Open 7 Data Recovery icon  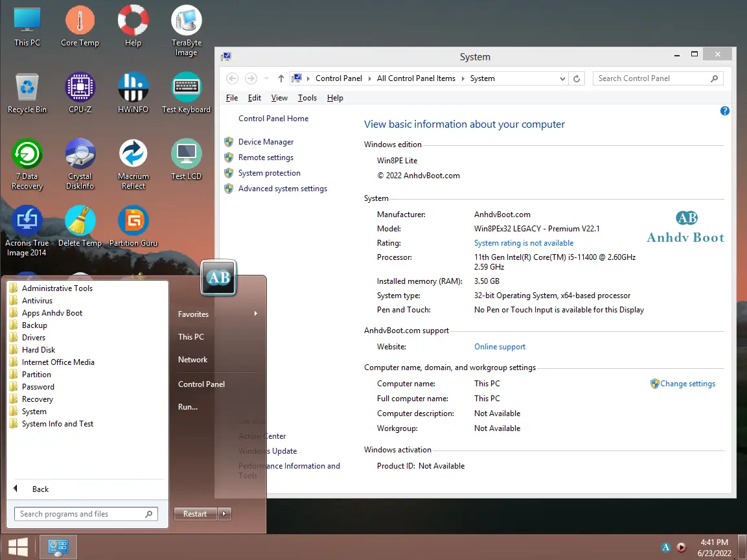tap(27, 165)
